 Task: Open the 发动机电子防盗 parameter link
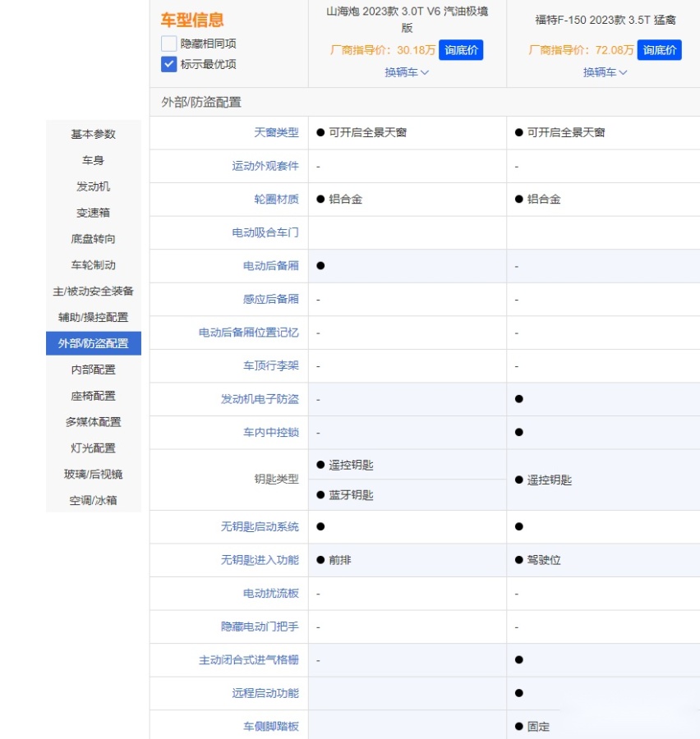pos(260,399)
